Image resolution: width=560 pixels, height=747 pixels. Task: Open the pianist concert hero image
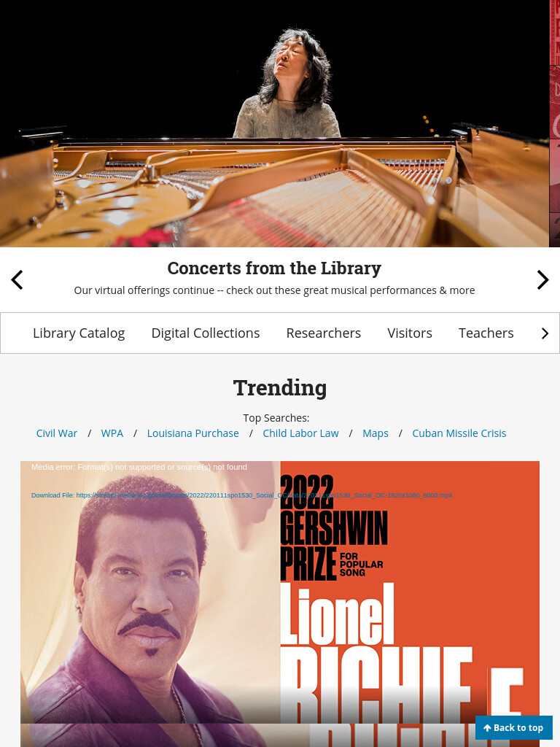274,123
